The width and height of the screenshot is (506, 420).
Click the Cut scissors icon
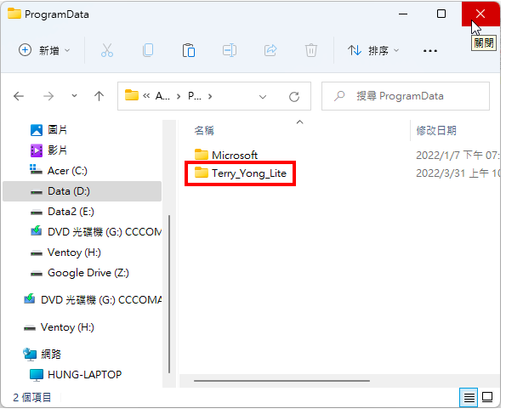[x=107, y=50]
